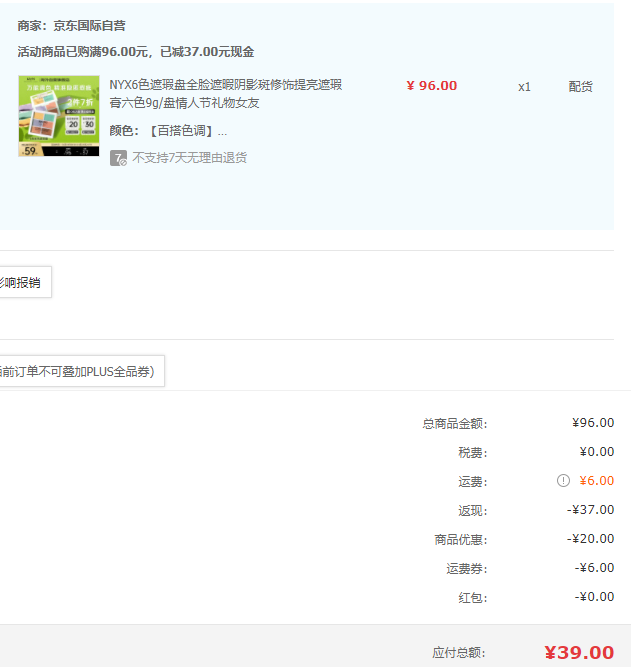Click the 红包 value -¥0.00
The image size is (631, 667).
point(594,596)
